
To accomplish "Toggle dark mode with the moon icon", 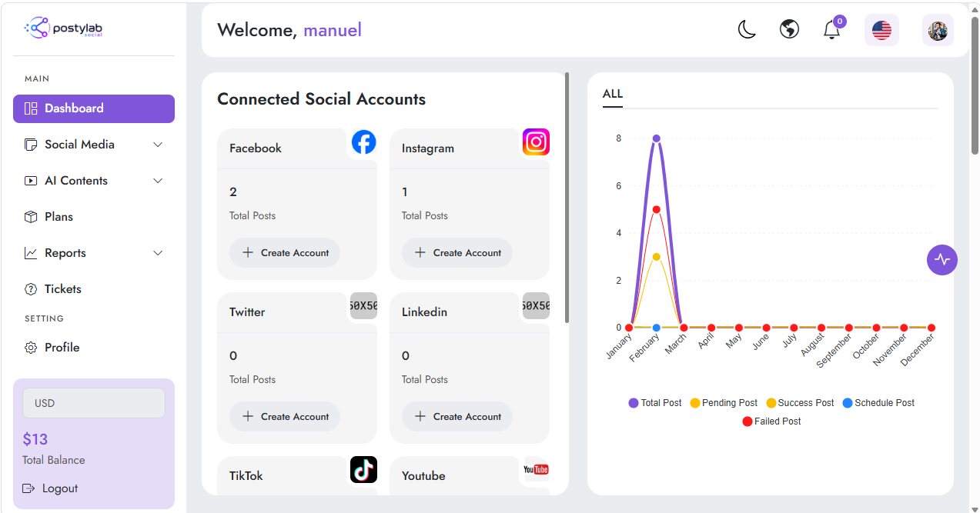I will (747, 30).
